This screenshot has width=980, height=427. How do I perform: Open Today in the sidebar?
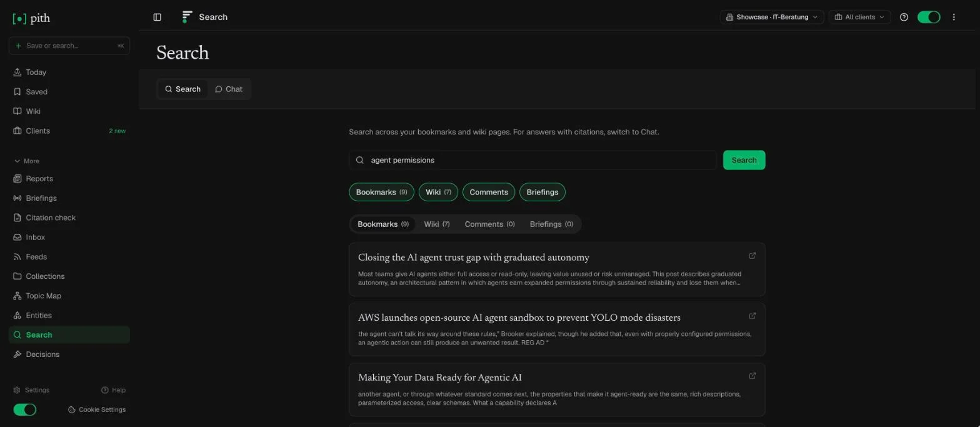point(69,73)
